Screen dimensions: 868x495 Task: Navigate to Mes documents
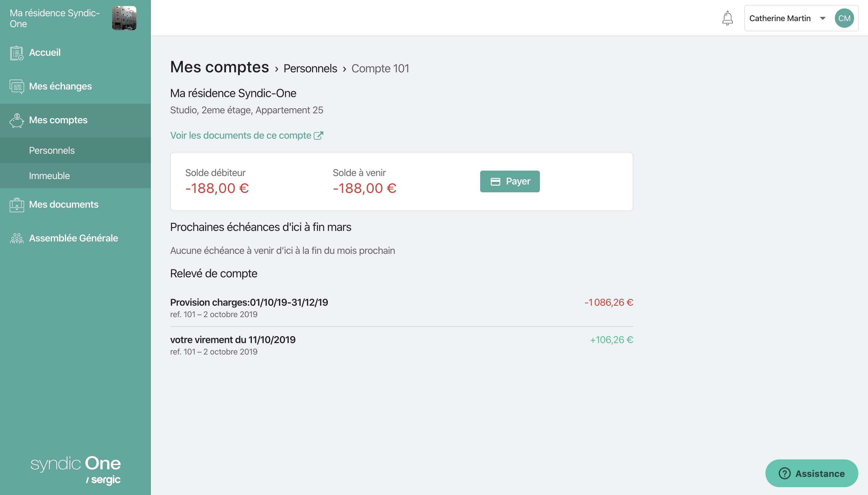click(75, 205)
